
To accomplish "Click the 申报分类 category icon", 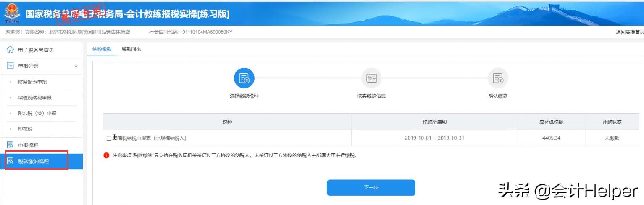I will coord(11,66).
